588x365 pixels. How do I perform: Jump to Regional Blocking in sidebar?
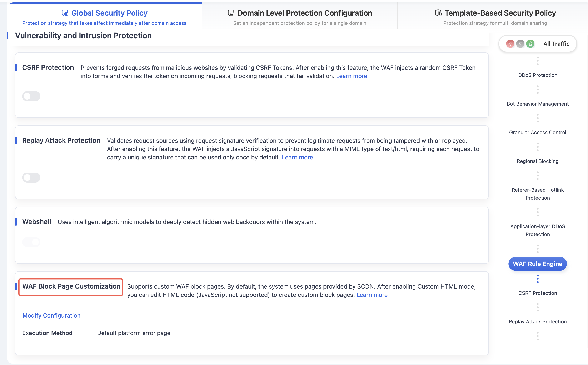click(538, 161)
